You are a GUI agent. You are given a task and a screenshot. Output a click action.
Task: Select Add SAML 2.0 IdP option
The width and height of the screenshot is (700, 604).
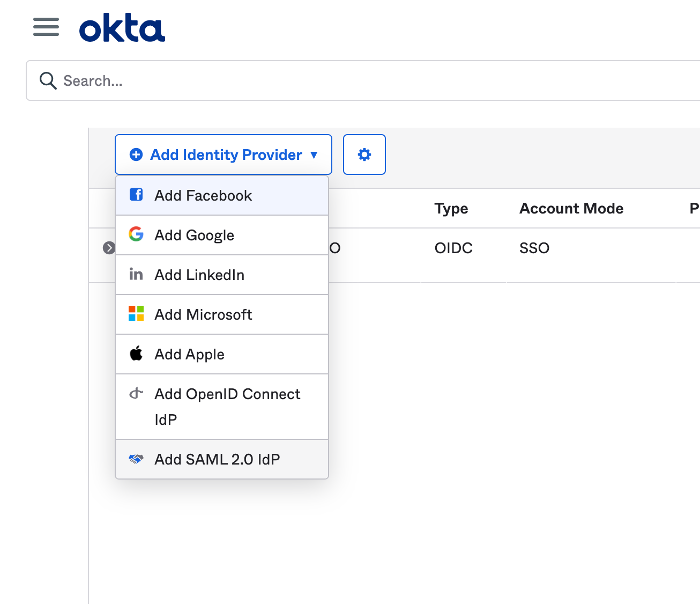tap(222, 460)
